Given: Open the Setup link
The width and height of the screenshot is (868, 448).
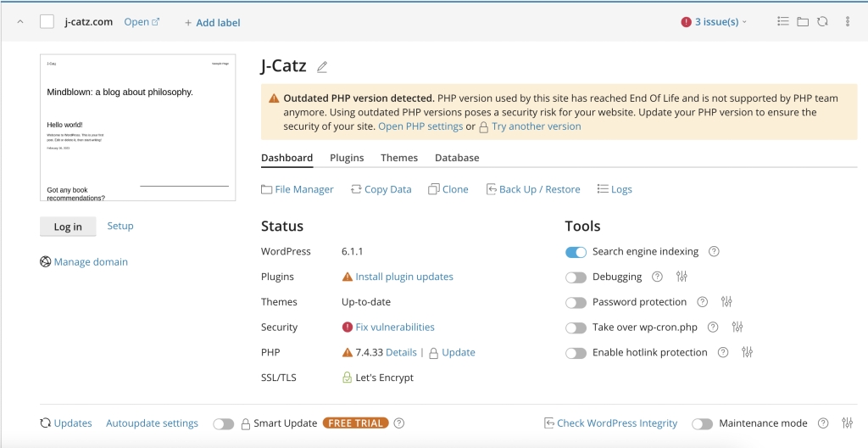Looking at the screenshot, I should pos(120,226).
